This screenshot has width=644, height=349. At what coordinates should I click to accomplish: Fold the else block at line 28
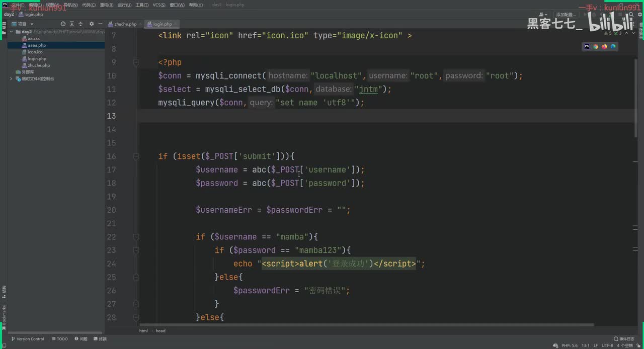point(136,317)
